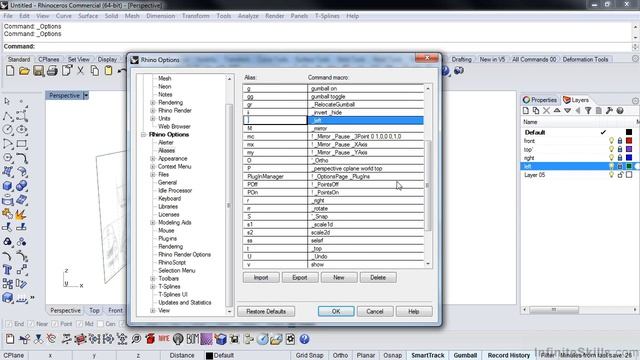Expand the Context Menu tree node
Viewport: 640px width, 360px height.
[153, 167]
